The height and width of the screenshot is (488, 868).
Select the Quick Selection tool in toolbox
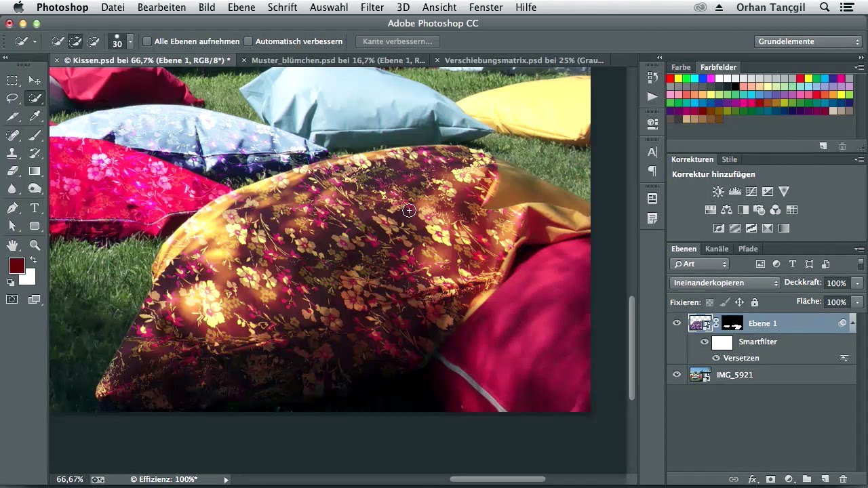[x=35, y=98]
